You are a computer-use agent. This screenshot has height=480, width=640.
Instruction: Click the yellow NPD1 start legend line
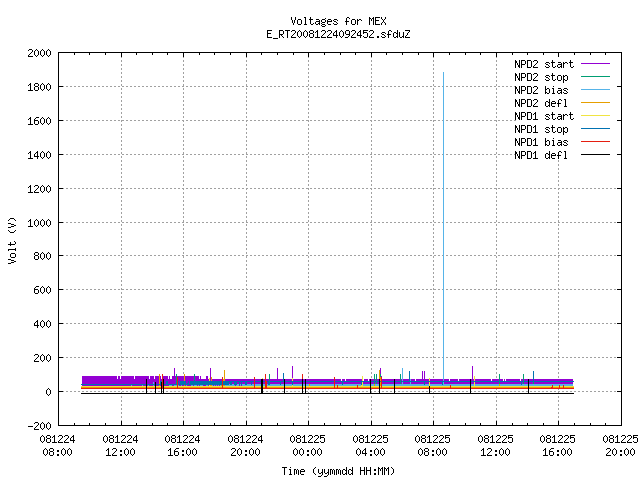[x=595, y=116]
